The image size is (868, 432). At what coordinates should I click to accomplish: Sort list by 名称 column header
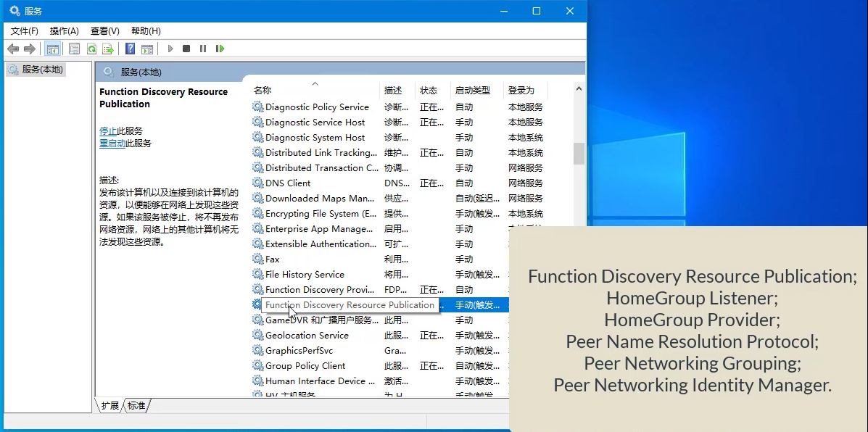263,91
